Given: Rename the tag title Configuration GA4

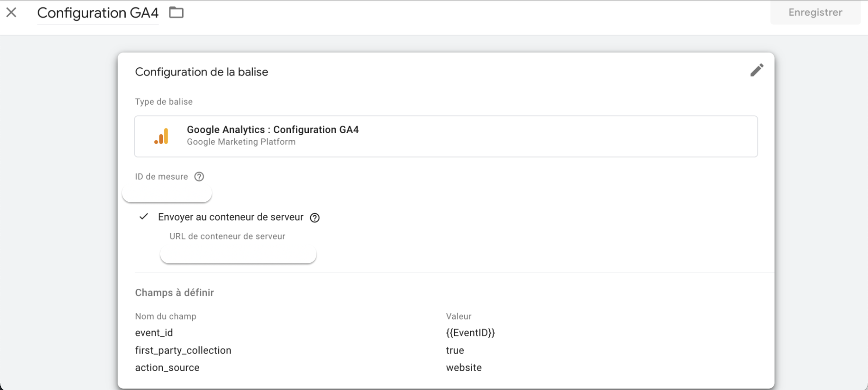Looking at the screenshot, I should pos(98,13).
